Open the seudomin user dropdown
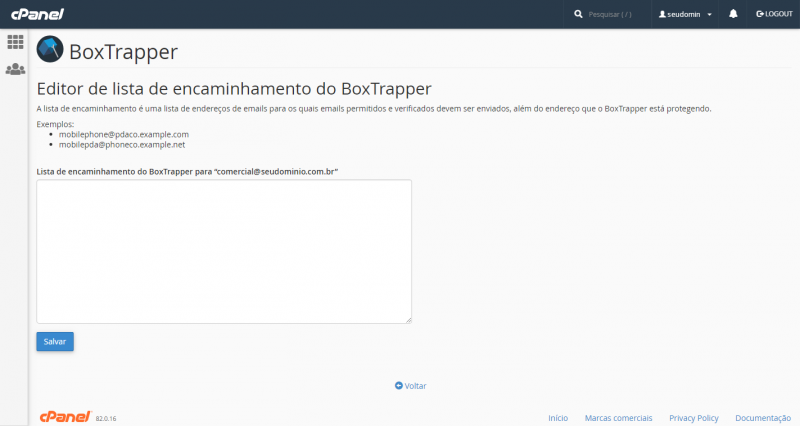Viewport: 800px width, 426px height. coord(685,14)
